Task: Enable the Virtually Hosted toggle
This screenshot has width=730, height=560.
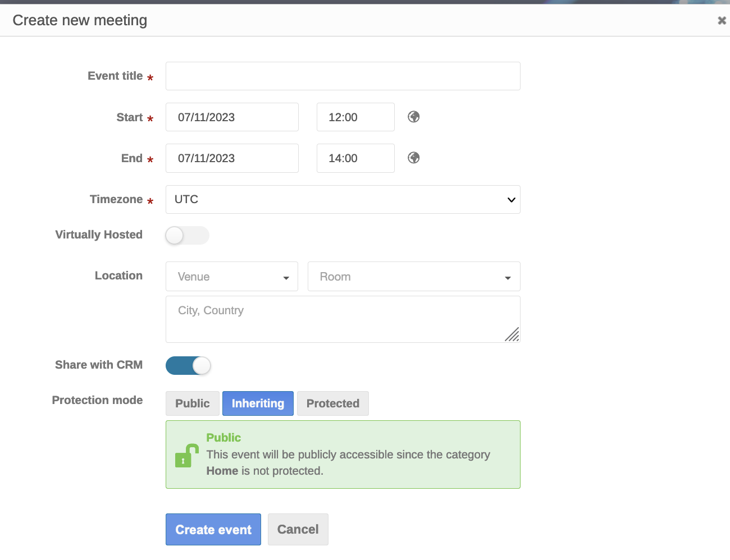Action: click(x=187, y=236)
